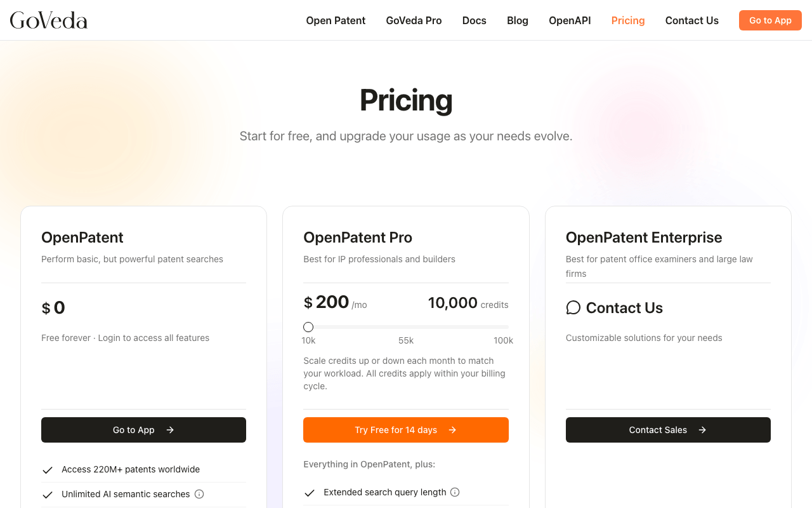Navigate to the Docs page
812x508 pixels.
point(474,20)
